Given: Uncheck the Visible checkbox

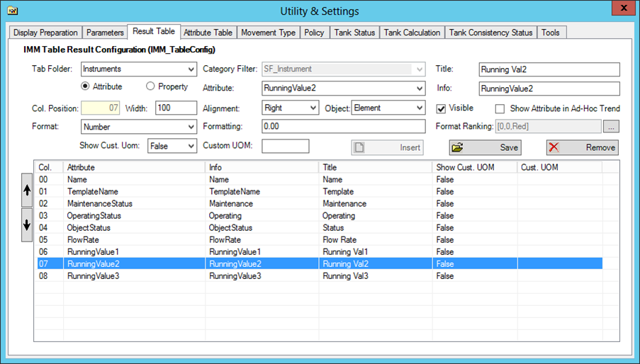Looking at the screenshot, I should [441, 109].
